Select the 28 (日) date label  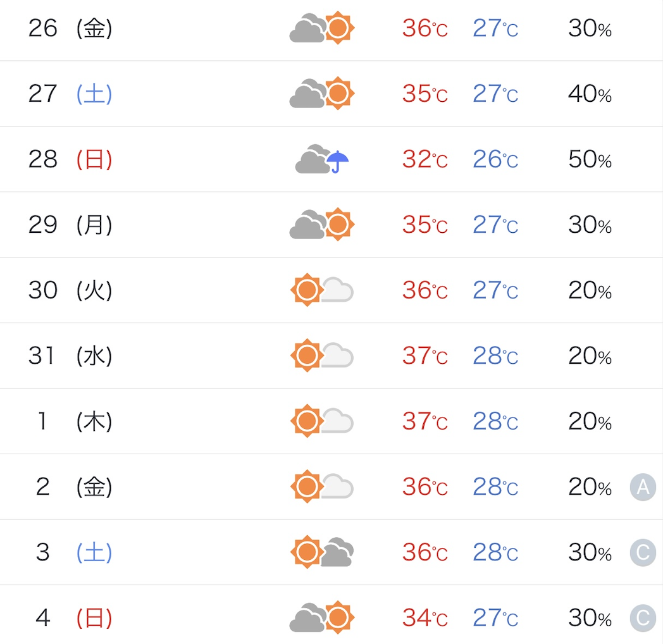tap(70, 159)
